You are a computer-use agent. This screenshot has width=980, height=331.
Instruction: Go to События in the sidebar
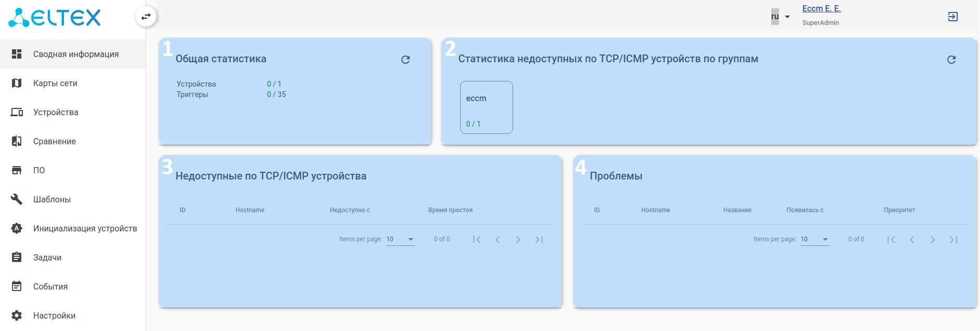point(50,286)
